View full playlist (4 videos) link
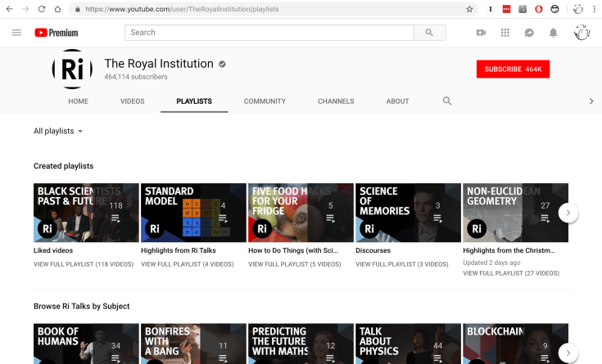Image resolution: width=602 pixels, height=364 pixels. 187,264
